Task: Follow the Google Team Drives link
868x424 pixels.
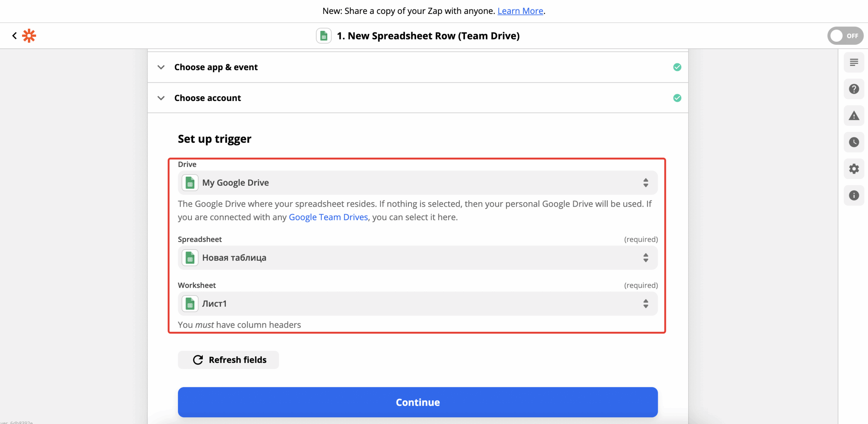Action: point(328,217)
